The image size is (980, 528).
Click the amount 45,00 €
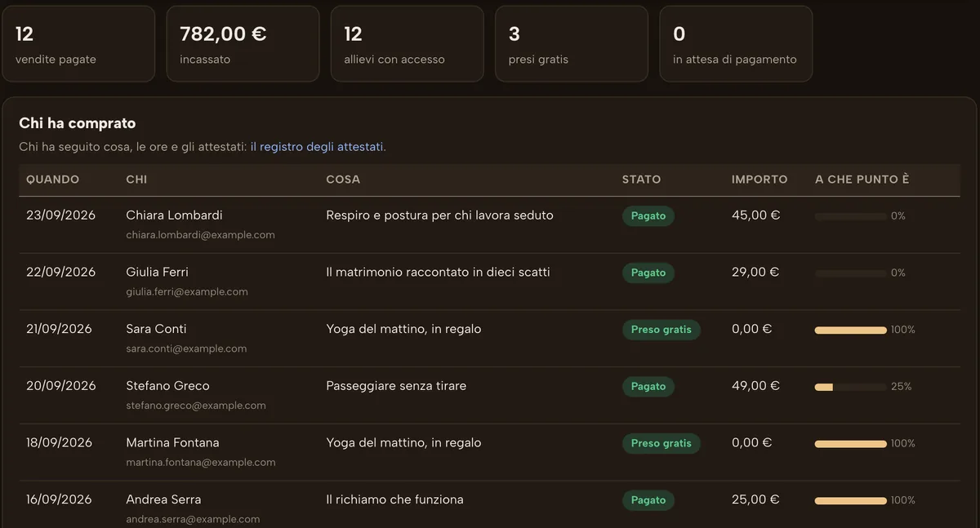(x=756, y=215)
